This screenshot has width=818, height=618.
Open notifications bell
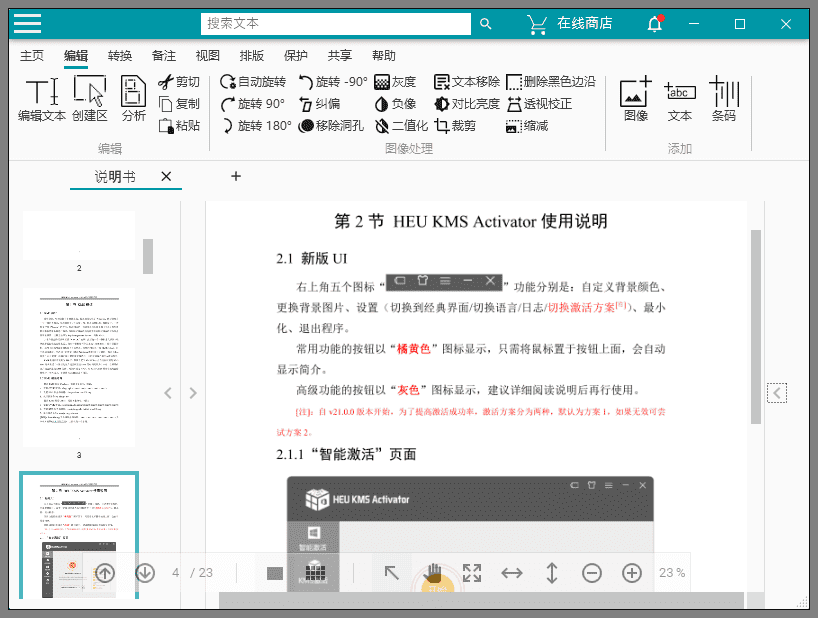pyautogui.click(x=655, y=24)
